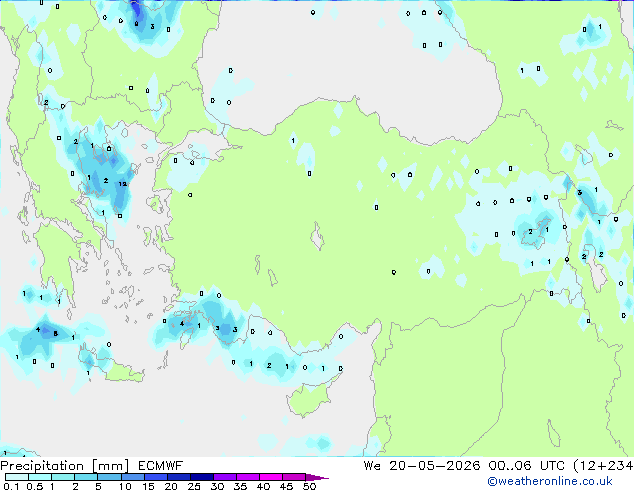634x490 pixels.
Task: Select the 2–5 mm legend swatch
Action: click(x=86, y=477)
